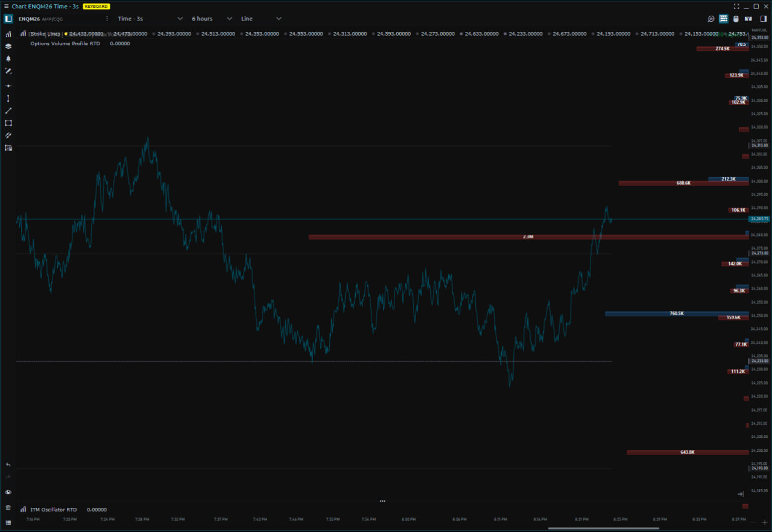Select the horizontal line drawing tool

[8, 86]
